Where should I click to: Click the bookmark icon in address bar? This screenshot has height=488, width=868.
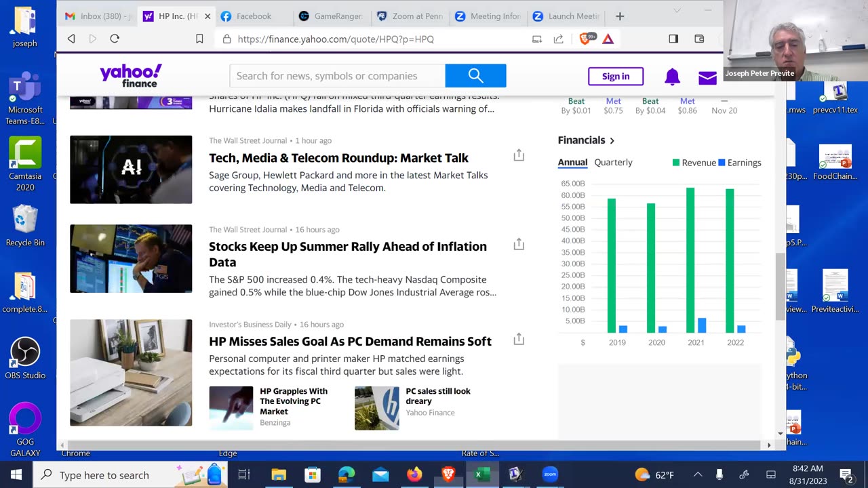[199, 39]
